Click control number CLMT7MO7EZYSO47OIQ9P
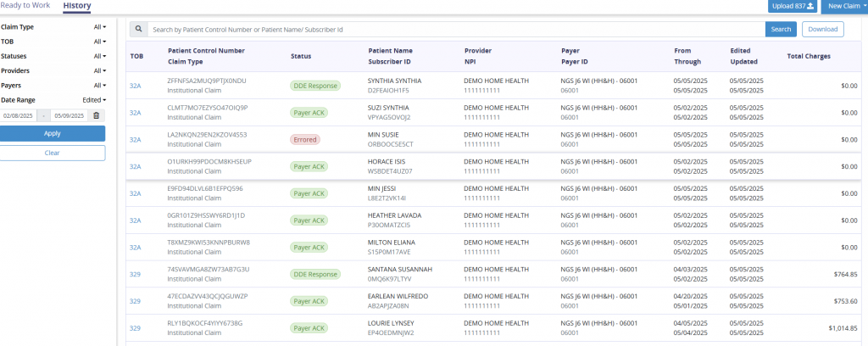This screenshot has height=346, width=868. pyautogui.click(x=208, y=108)
